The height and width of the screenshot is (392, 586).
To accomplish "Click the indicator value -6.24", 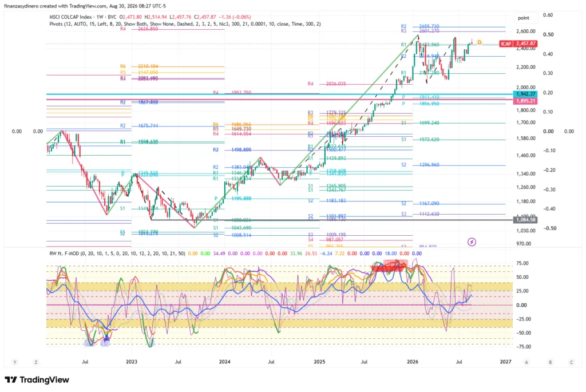I will pyautogui.click(x=326, y=254).
